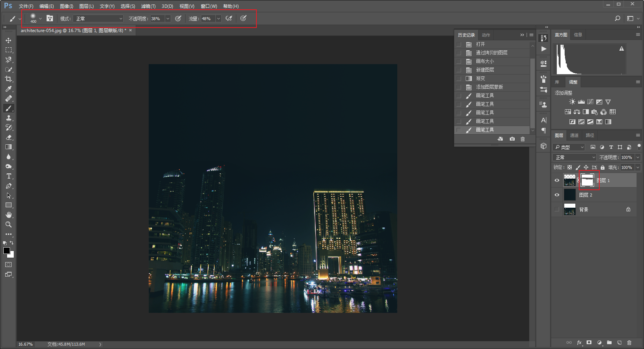Select the Rectangle shape tool
Image resolution: width=644 pixels, height=349 pixels.
pyautogui.click(x=9, y=205)
